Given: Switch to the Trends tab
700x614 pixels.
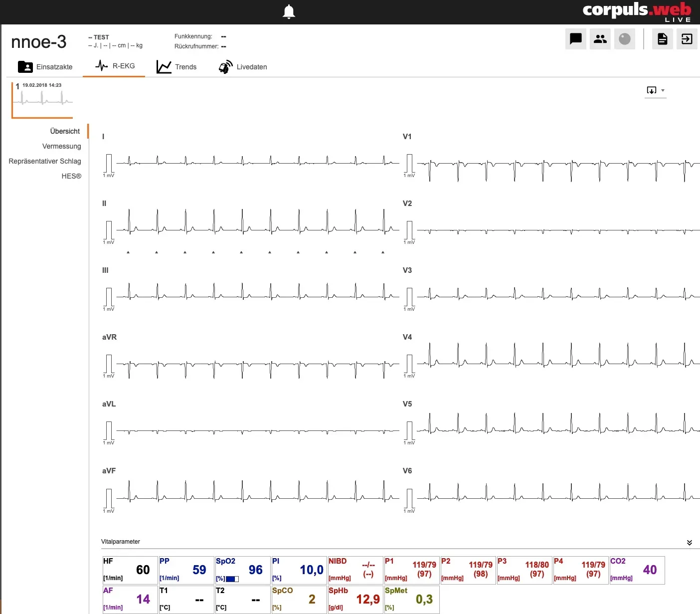Looking at the screenshot, I should click(x=176, y=67).
